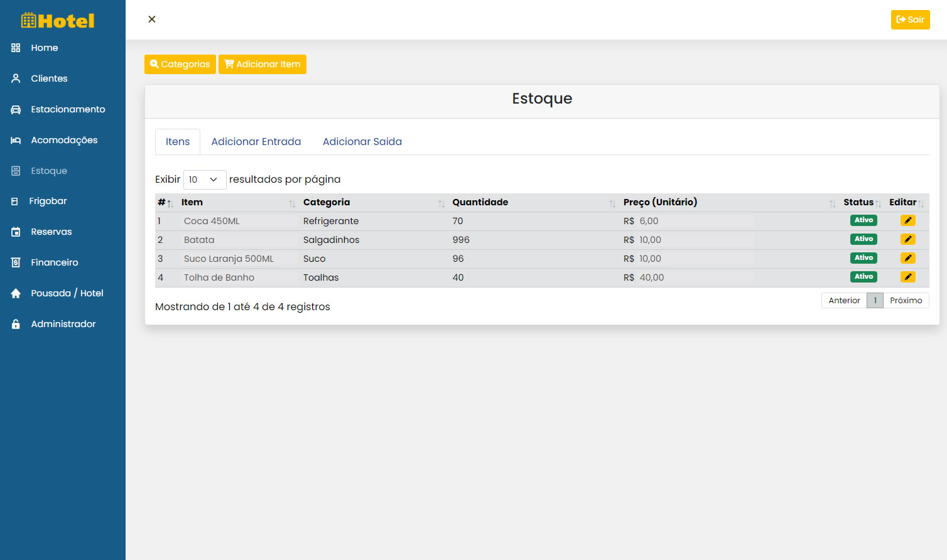
Task: Click the Adicionar Item button
Action: pos(262,64)
